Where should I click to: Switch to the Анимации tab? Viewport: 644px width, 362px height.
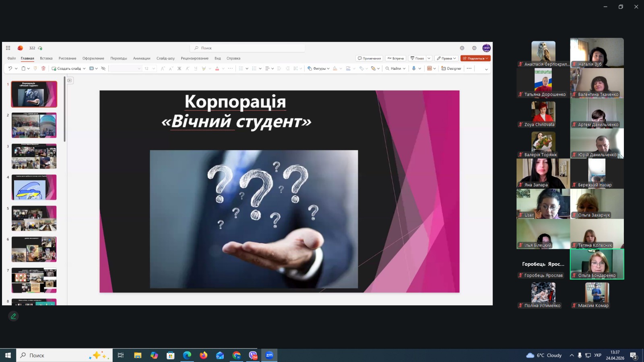coord(142,58)
